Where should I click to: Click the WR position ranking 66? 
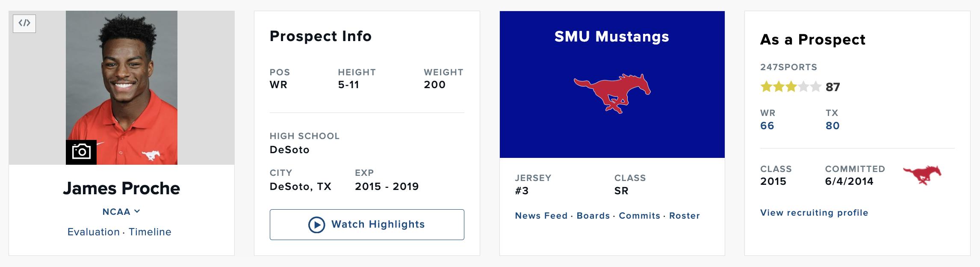pyautogui.click(x=767, y=126)
